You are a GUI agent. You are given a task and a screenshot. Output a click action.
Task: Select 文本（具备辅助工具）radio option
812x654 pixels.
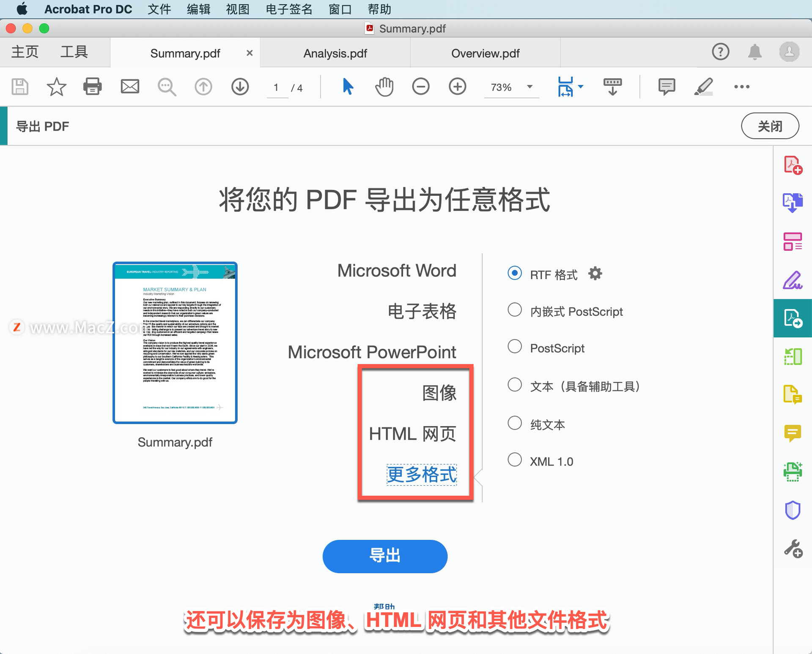coord(515,385)
